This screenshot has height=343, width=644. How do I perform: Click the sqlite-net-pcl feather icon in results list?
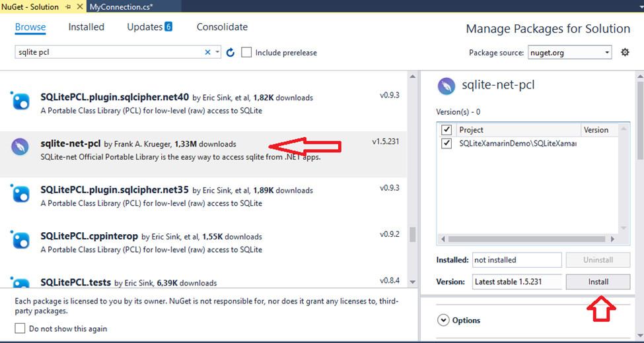(x=20, y=147)
